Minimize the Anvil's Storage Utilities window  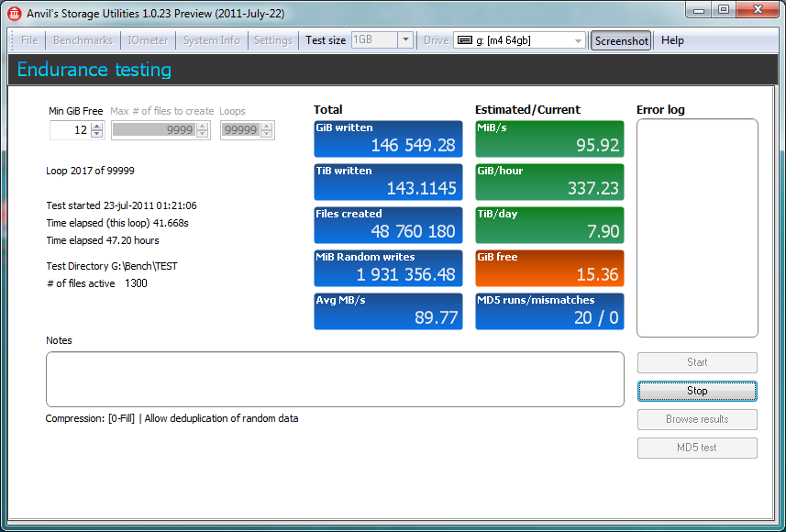pos(699,9)
